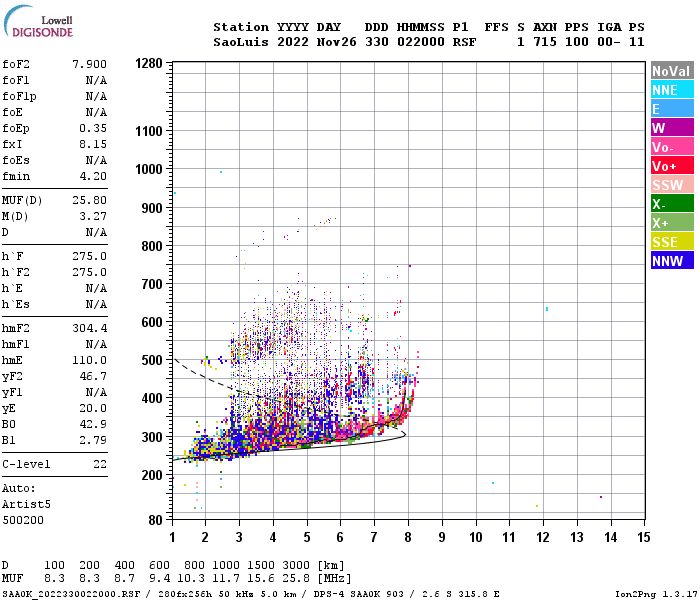This screenshot has width=700, height=600.
Task: Click the 8 MHz frequency axis label
Action: [x=408, y=537]
